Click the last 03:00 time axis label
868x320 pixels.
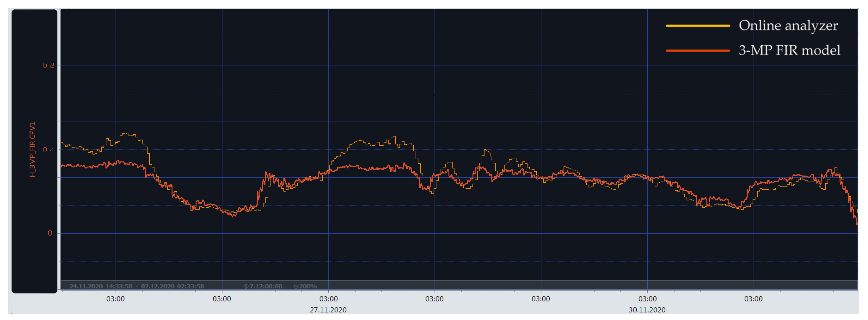(x=753, y=299)
